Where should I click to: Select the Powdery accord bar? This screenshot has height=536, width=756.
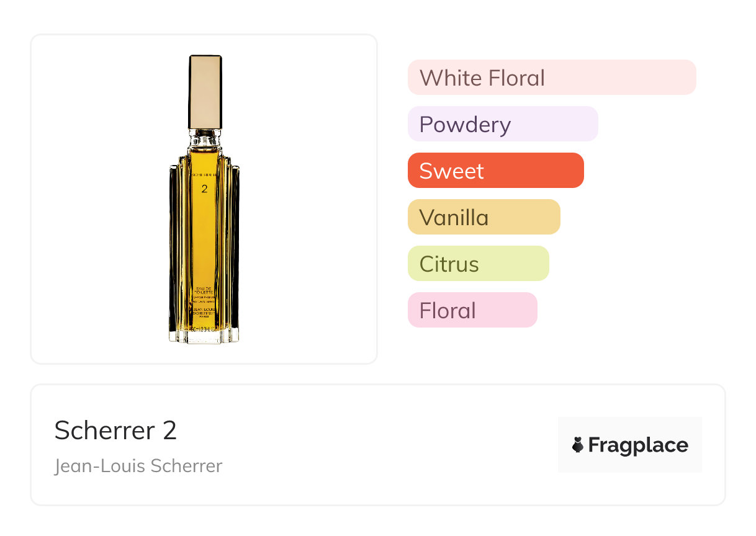click(503, 124)
